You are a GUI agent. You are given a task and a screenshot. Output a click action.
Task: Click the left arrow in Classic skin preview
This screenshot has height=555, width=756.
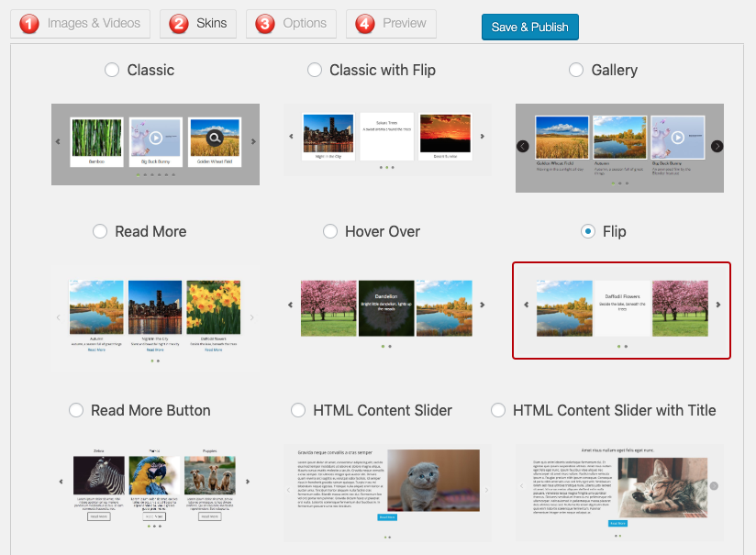pos(59,141)
